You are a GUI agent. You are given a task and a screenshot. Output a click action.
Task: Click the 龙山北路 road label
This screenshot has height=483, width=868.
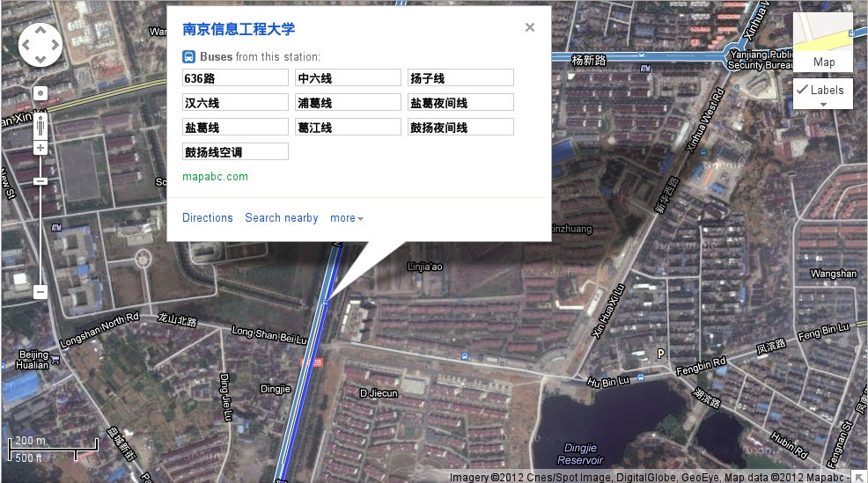tap(177, 319)
